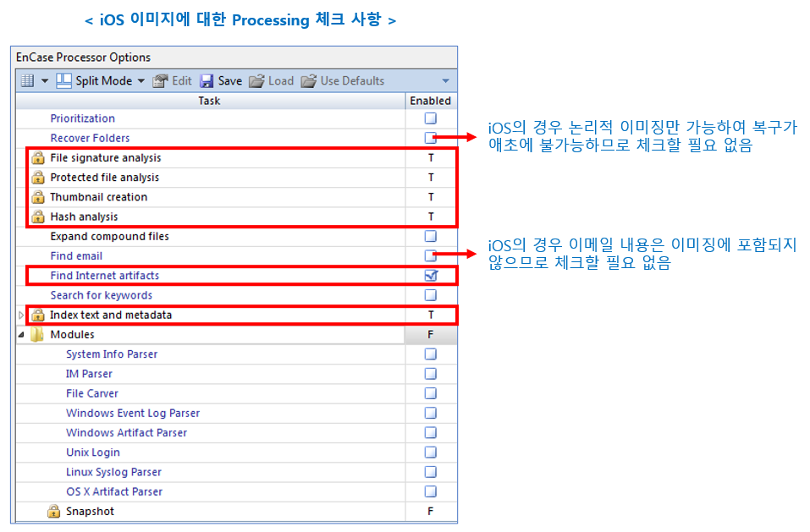Enable the System Info Parser checkbox
Viewport: 810px width, 532px height.
tap(430, 354)
